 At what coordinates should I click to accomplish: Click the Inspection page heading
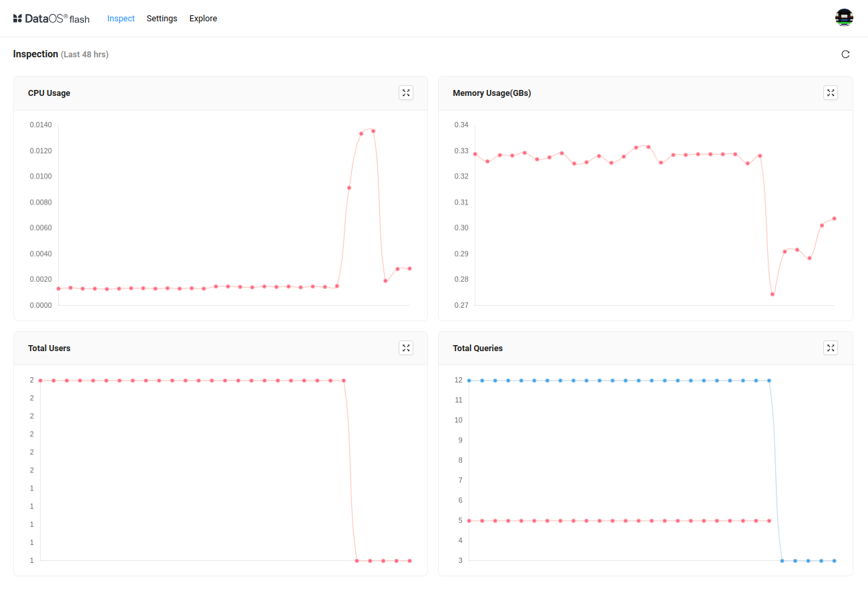[35, 54]
